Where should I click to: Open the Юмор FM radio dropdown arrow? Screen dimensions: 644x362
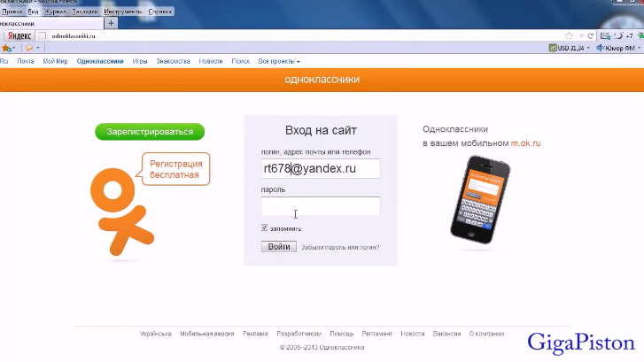coord(639,48)
